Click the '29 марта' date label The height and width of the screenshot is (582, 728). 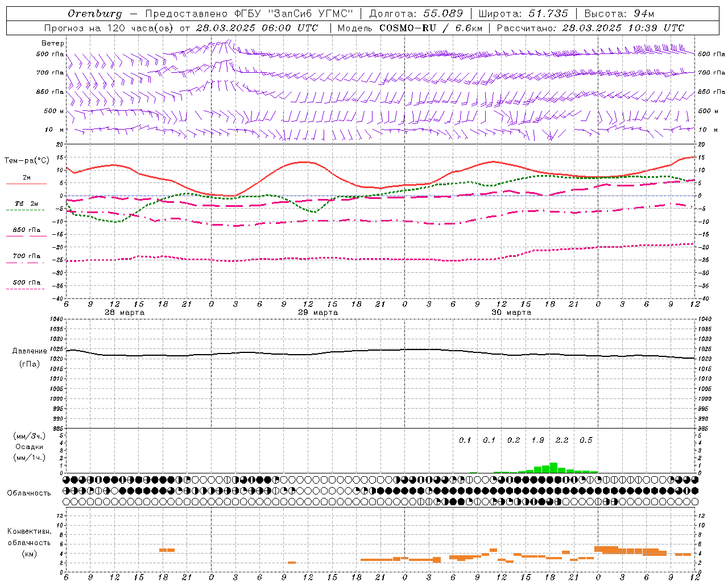click(318, 313)
